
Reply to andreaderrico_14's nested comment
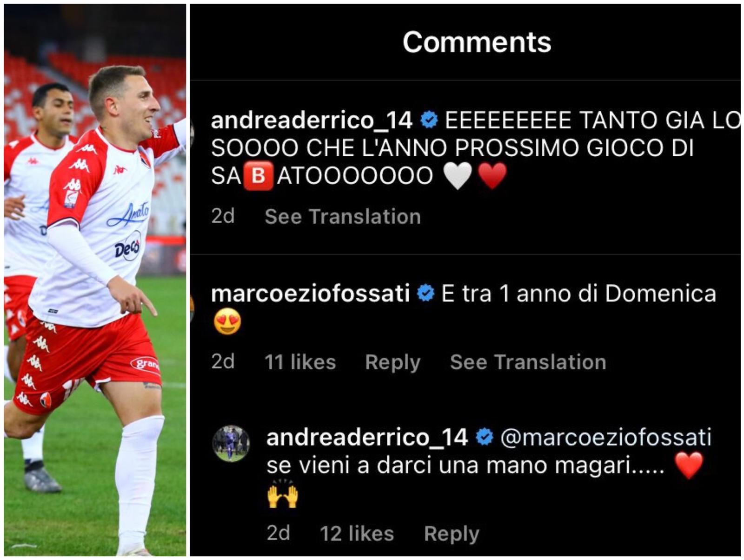(452, 534)
